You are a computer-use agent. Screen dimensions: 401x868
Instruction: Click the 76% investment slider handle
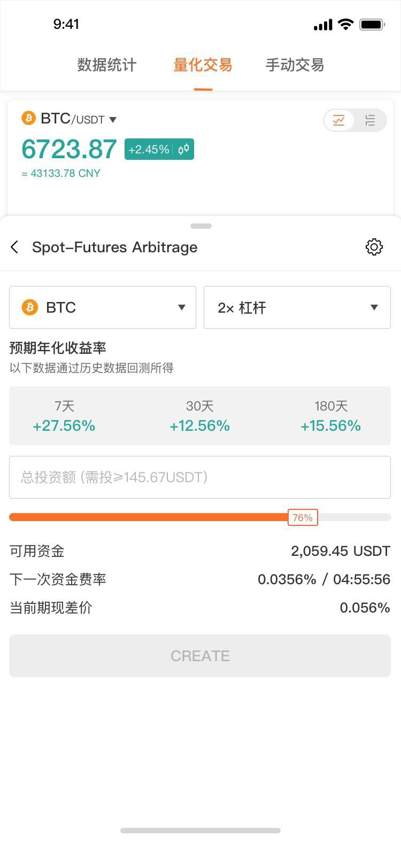click(x=303, y=517)
